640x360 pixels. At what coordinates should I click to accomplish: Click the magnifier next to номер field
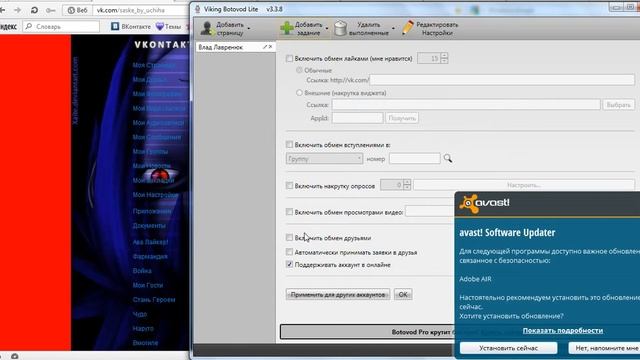click(x=448, y=158)
